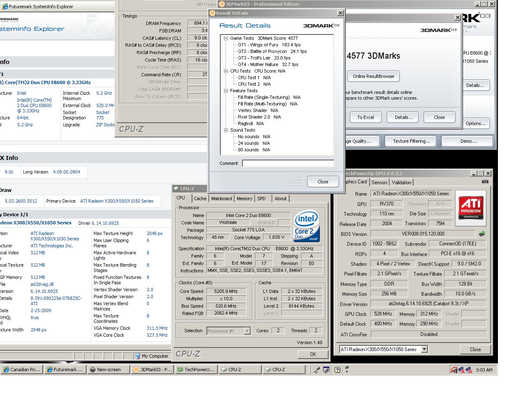Switch to the Mainboard tab in CPU-Z
525x420 pixels.
point(221,199)
